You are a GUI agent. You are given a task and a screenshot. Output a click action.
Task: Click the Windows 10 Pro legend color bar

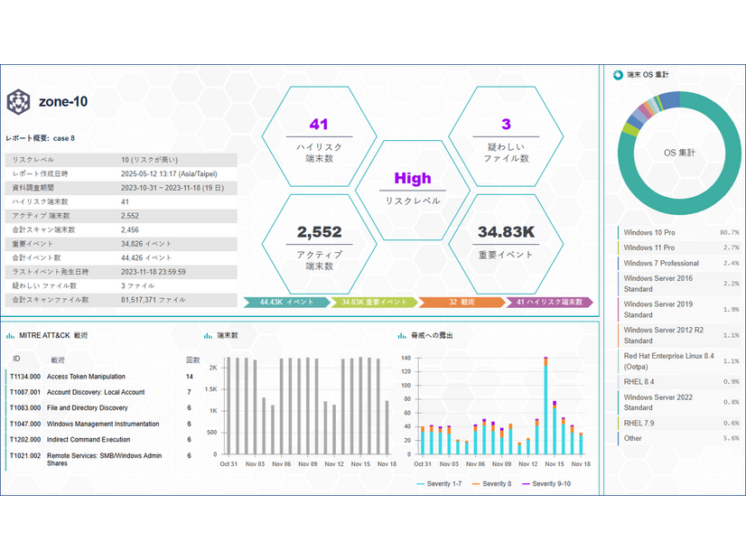point(619,233)
